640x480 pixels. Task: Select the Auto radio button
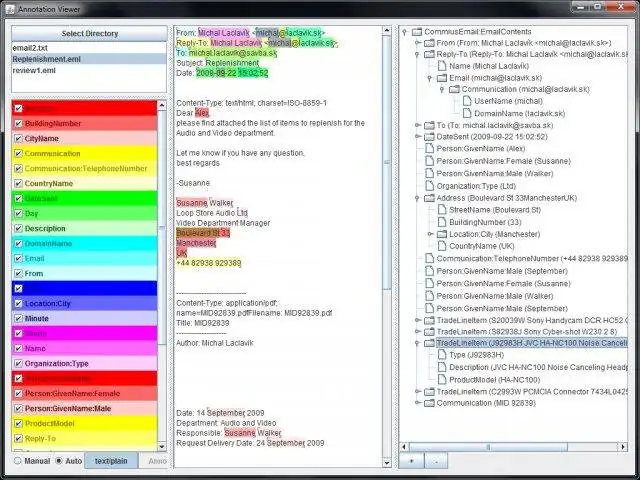59,461
